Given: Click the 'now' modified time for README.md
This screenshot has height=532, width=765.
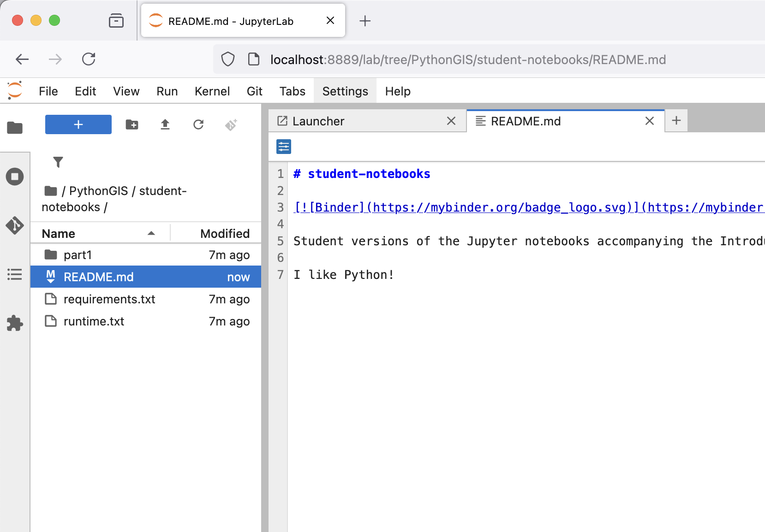Looking at the screenshot, I should click(x=239, y=277).
